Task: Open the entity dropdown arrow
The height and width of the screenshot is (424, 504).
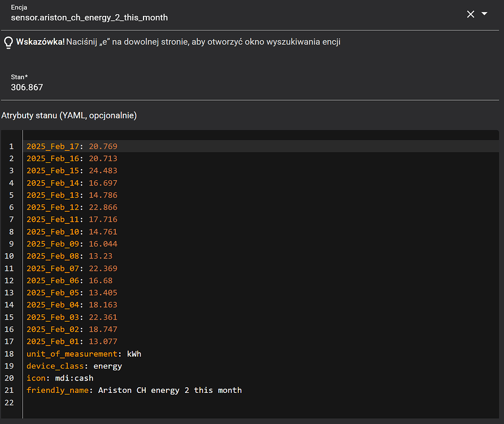Action: [x=484, y=14]
